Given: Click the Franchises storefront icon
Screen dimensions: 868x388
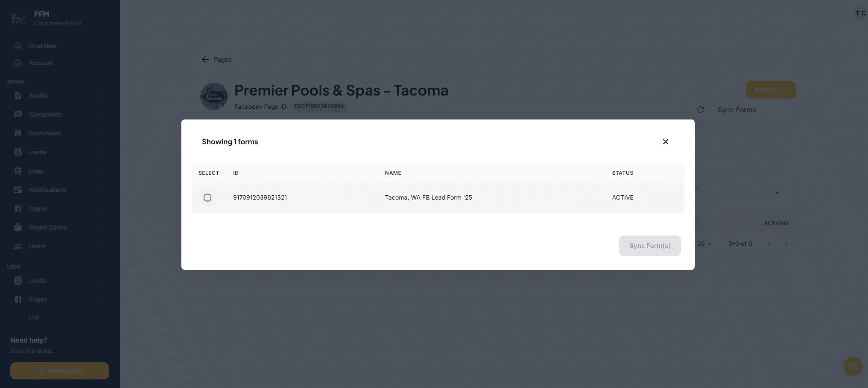Looking at the screenshot, I should (x=18, y=133).
